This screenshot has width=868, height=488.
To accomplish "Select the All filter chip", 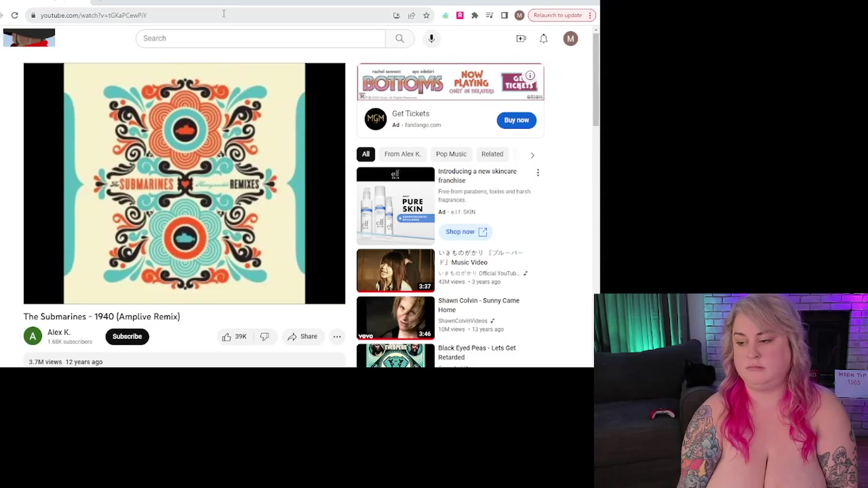I will pos(366,154).
